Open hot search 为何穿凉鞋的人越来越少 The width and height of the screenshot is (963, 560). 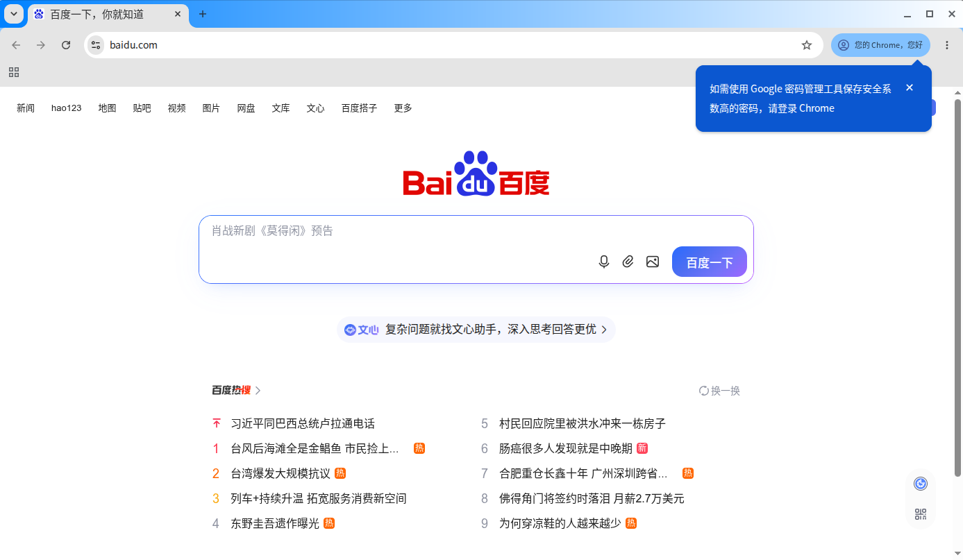tap(560, 523)
